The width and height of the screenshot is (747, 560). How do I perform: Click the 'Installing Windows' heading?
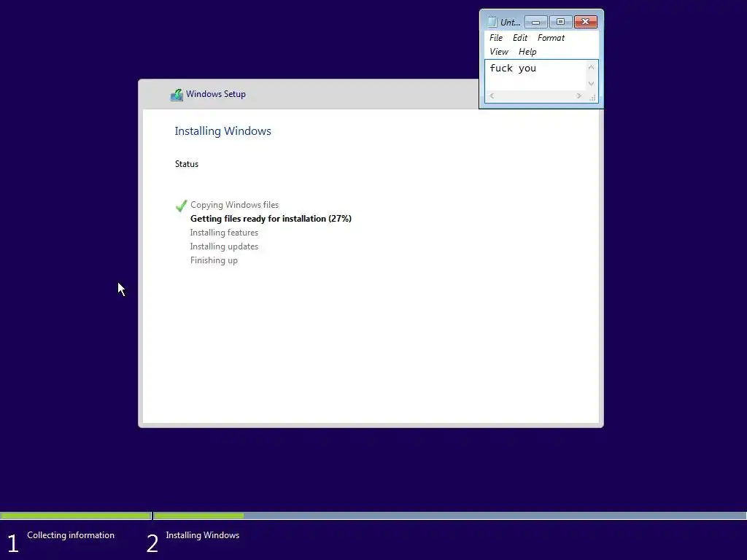point(222,131)
